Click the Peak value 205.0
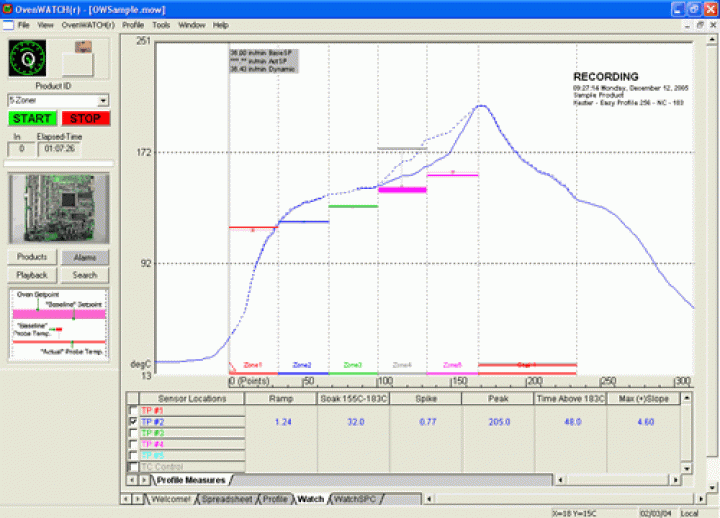The height and width of the screenshot is (518, 720). tap(499, 422)
